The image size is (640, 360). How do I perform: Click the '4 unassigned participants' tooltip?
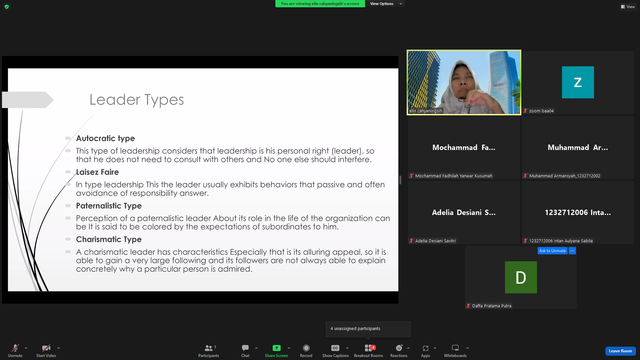368,329
